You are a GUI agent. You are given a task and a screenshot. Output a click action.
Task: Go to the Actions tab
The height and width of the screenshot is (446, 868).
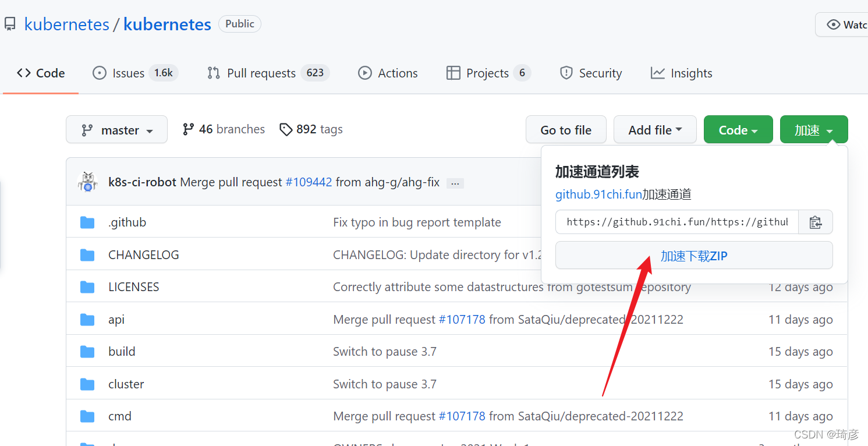click(x=388, y=73)
